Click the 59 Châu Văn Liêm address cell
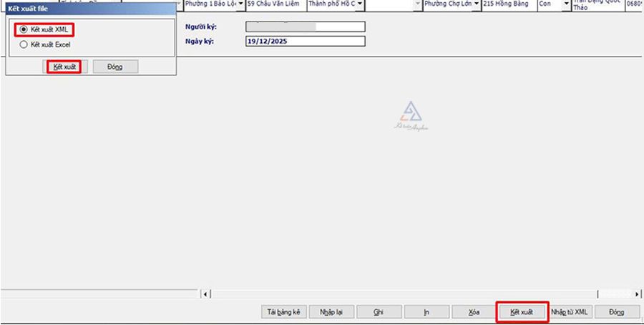 point(275,4)
